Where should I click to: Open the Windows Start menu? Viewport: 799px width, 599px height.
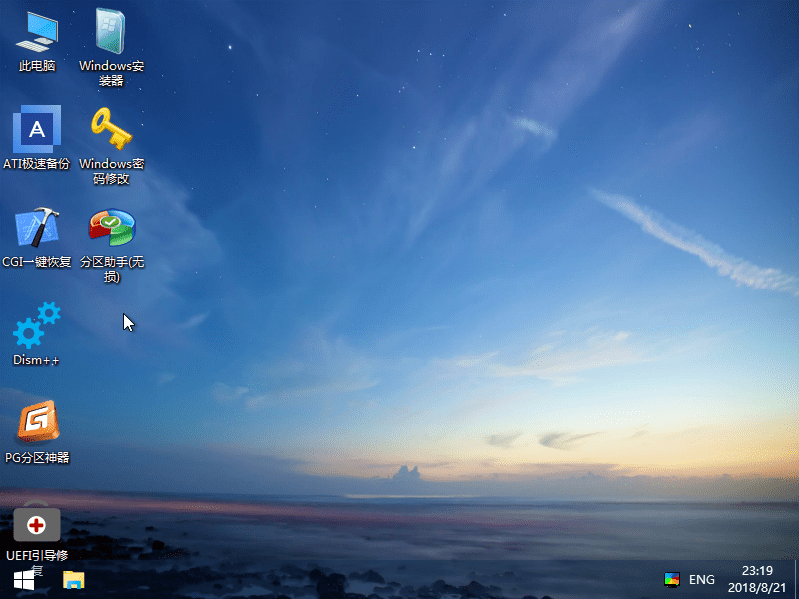pos(24,580)
